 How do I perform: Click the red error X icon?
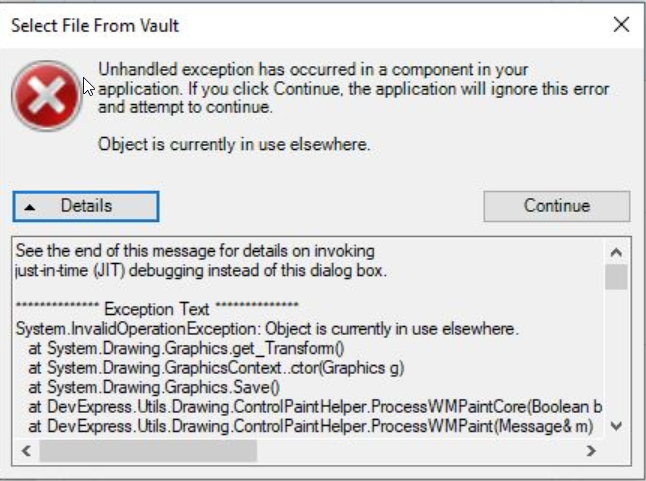coord(47,96)
